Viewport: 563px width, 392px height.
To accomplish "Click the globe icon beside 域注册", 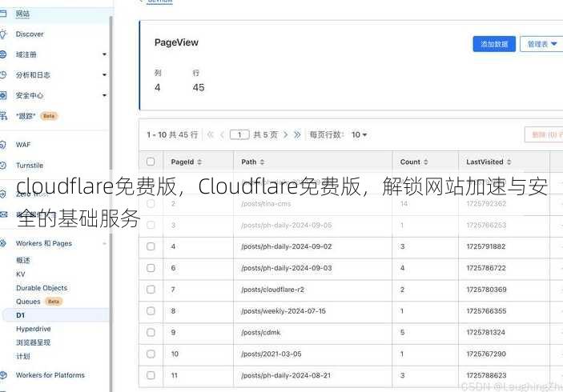I will [x=3, y=54].
